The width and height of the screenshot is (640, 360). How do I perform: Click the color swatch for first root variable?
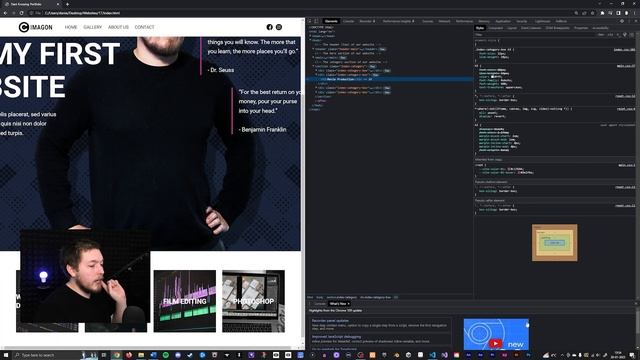pyautogui.click(x=508, y=169)
